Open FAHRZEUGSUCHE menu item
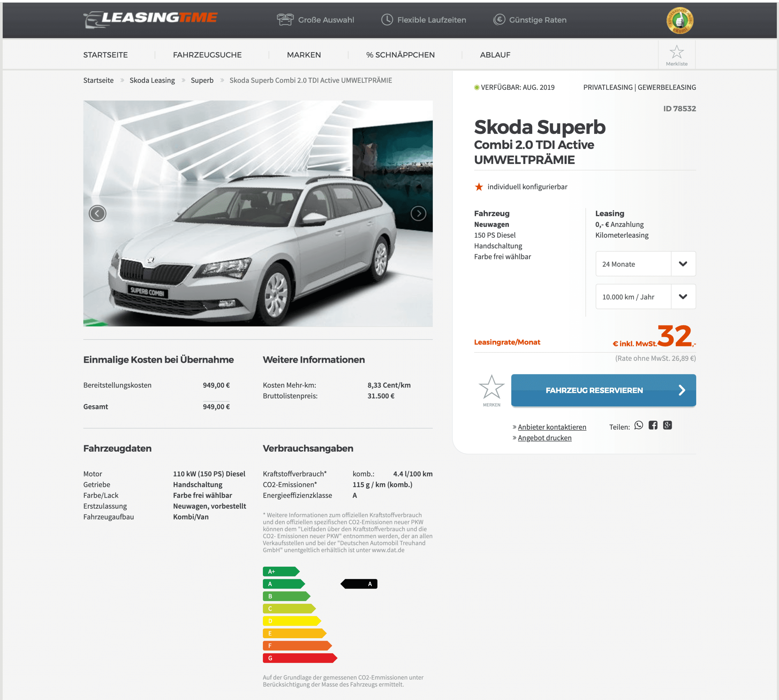The height and width of the screenshot is (700, 779). click(207, 55)
